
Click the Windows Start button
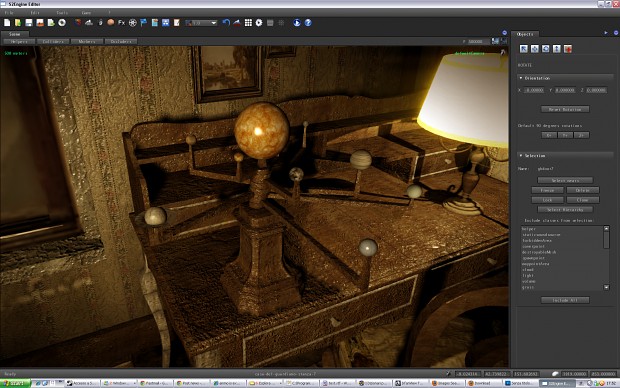pyautogui.click(x=15, y=383)
